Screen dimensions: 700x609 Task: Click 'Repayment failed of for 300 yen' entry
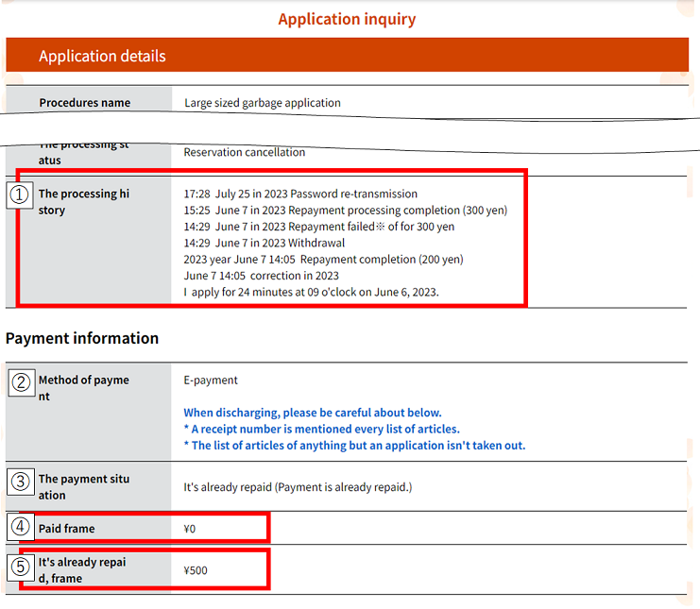(318, 227)
